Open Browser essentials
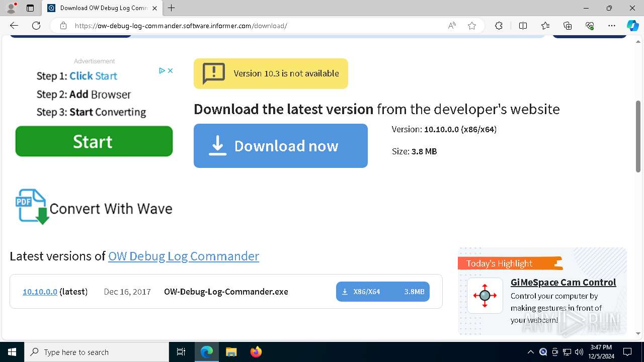The width and height of the screenshot is (644, 362). (x=590, y=26)
